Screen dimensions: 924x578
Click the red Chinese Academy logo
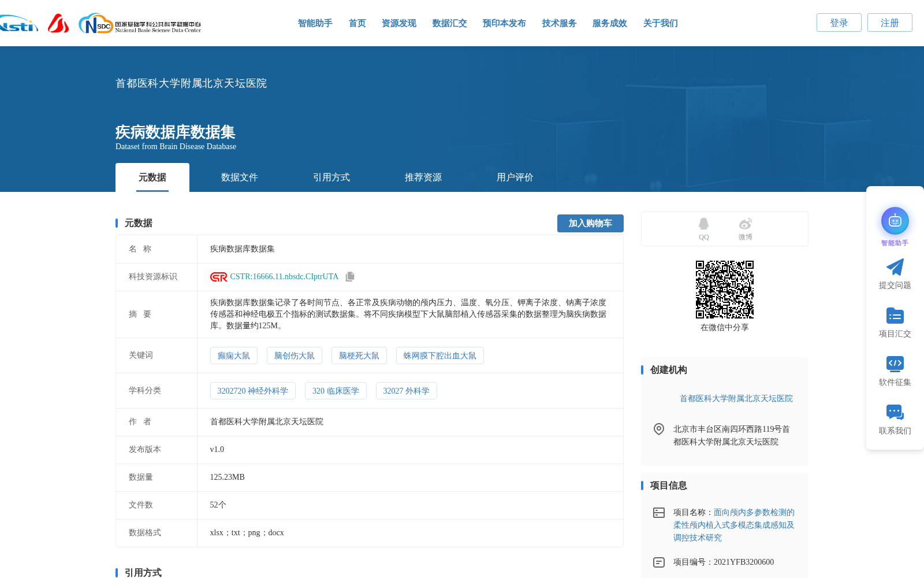tap(58, 24)
